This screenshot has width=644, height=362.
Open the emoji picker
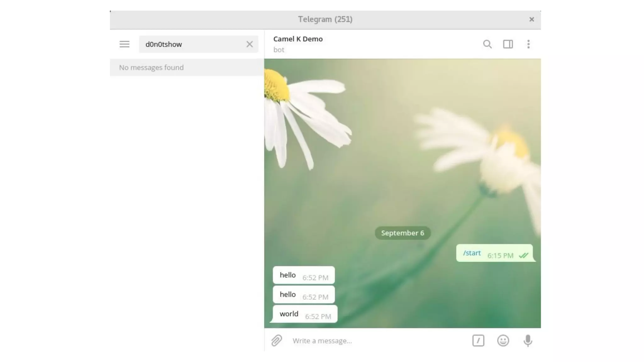tap(503, 341)
